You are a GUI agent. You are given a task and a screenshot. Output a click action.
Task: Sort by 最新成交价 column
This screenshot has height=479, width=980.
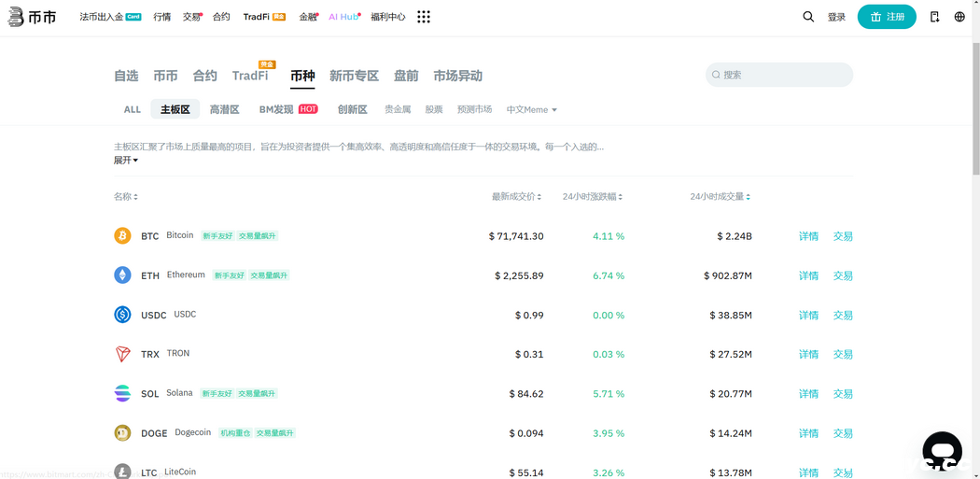(516, 196)
